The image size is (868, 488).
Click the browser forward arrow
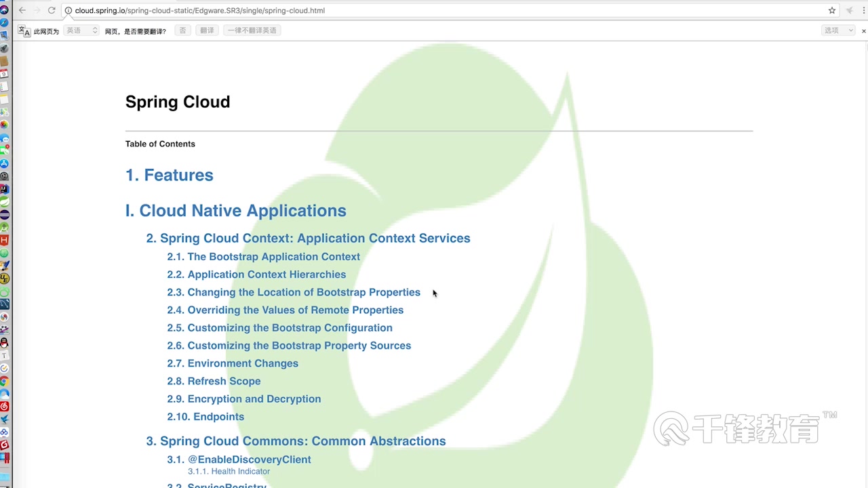(37, 10)
